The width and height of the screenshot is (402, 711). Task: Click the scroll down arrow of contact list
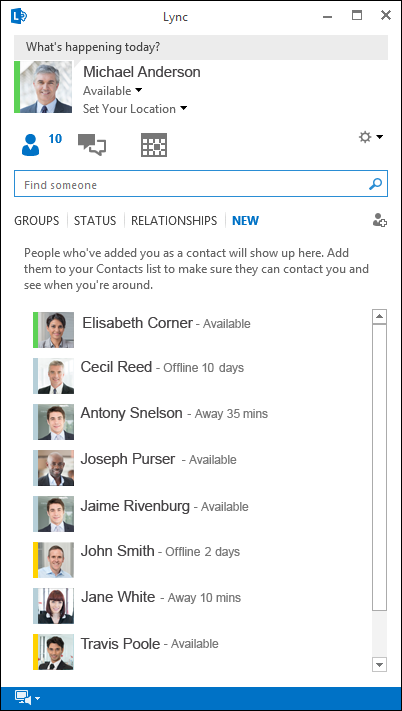(379, 664)
